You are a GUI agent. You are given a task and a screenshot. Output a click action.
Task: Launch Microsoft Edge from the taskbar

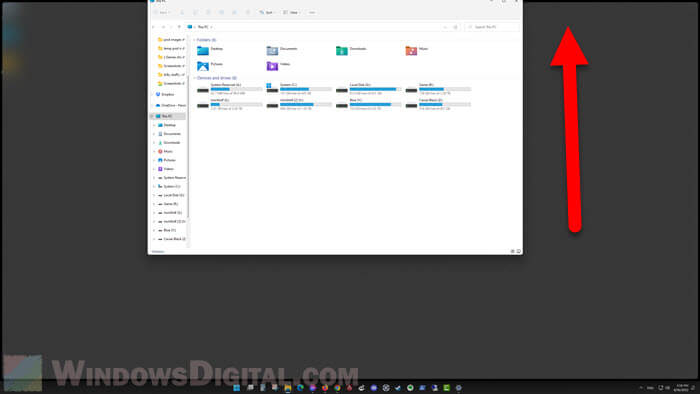[x=300, y=388]
